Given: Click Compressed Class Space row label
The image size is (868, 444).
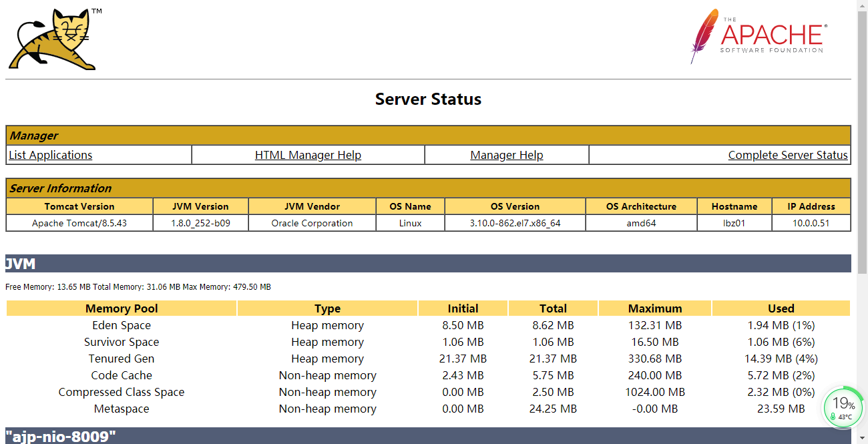Looking at the screenshot, I should 122,392.
